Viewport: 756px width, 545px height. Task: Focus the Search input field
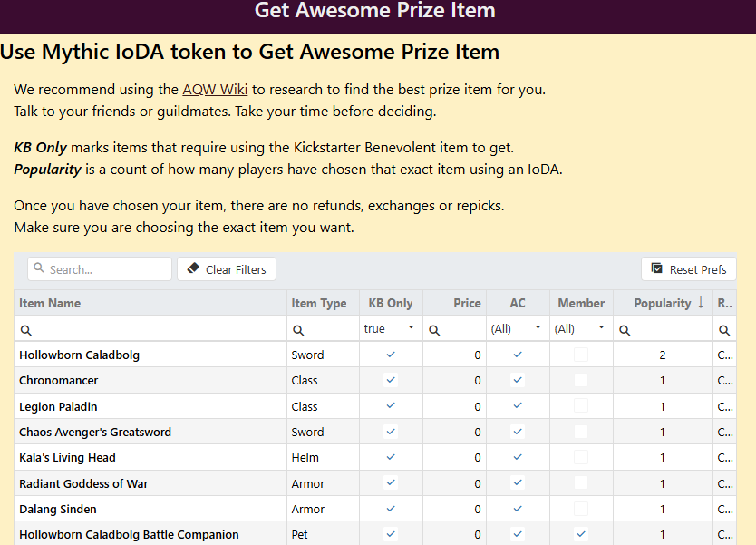(x=100, y=268)
